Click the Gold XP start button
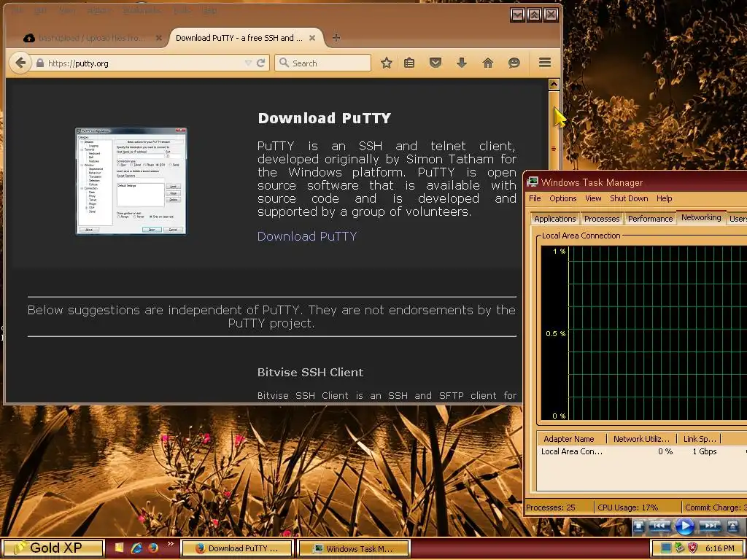The image size is (747, 560). tap(52, 548)
